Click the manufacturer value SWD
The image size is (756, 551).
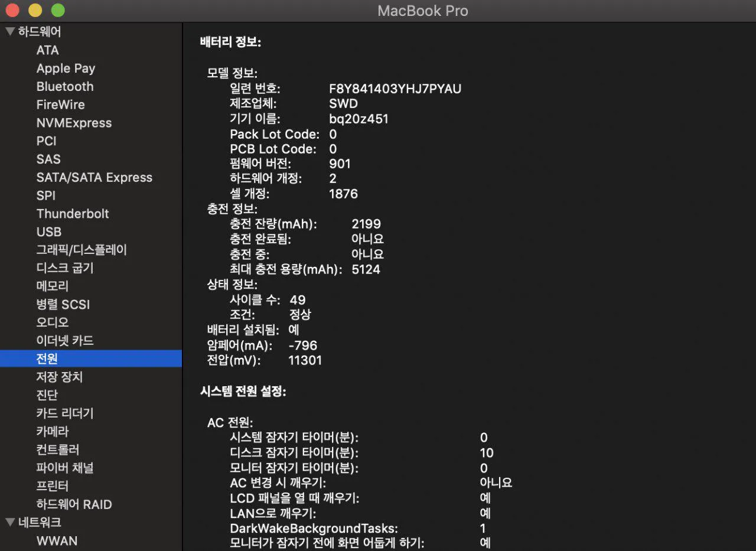click(343, 104)
